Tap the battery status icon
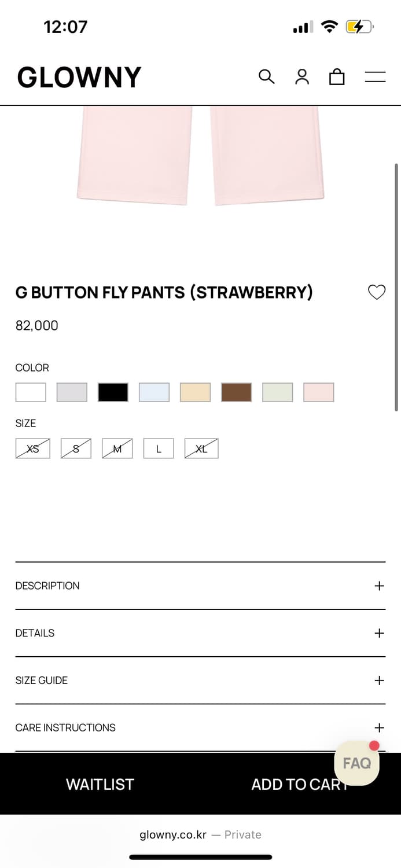Screen dimensions: 401x868 tap(359, 27)
